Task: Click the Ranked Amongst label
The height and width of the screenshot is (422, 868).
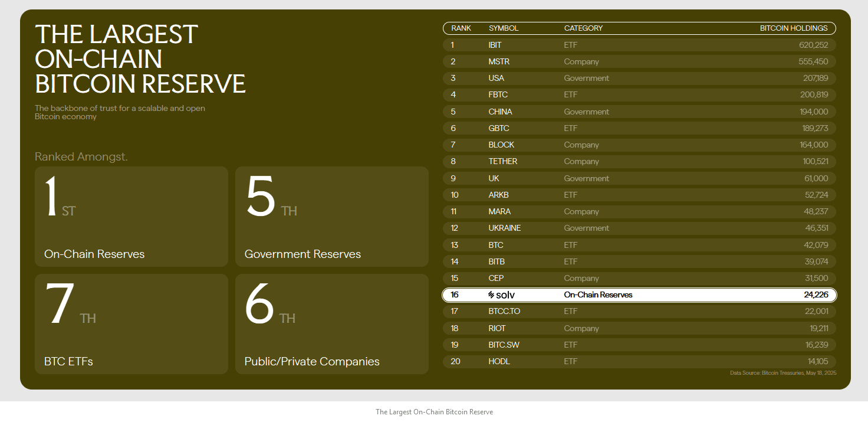Action: point(81,156)
